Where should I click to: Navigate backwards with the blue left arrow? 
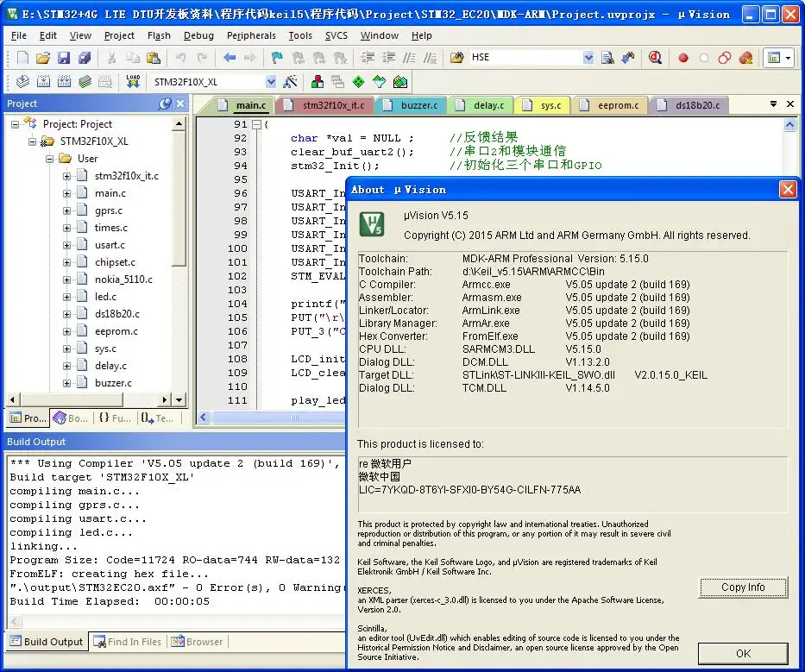tap(230, 58)
